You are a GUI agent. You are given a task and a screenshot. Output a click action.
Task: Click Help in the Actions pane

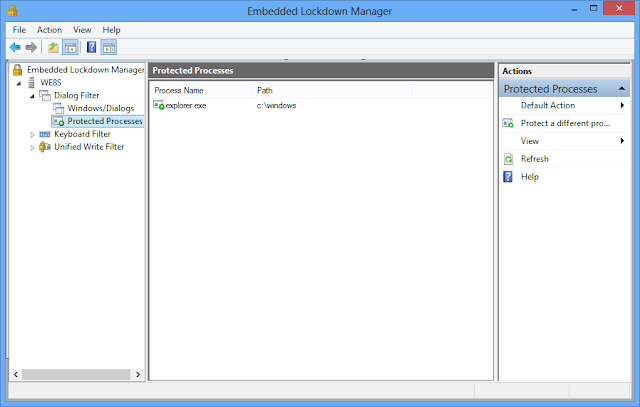(530, 177)
